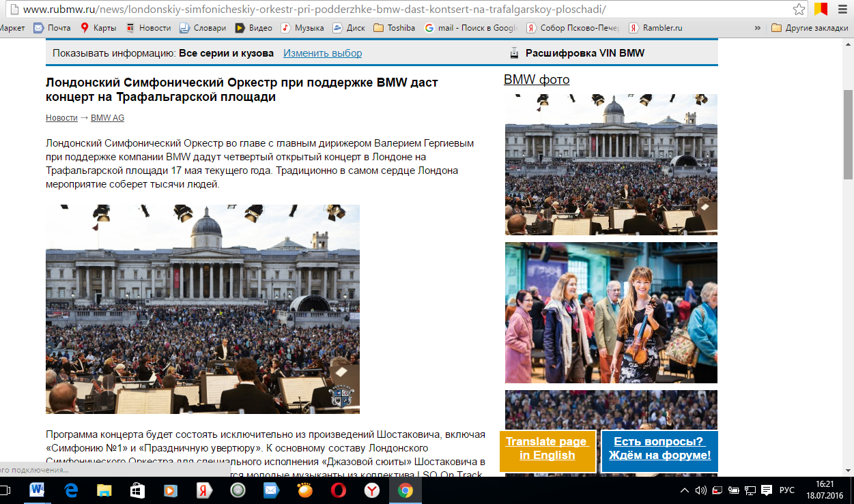854x504 pixels.
Task: Open the volume control in system tray
Action: point(701,490)
